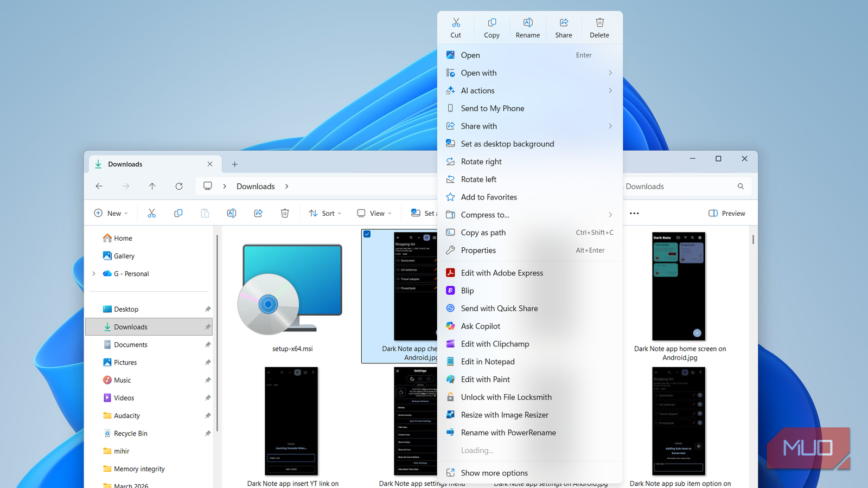Screen dimensions: 868x488
Task: Select Ask Copilot entry
Action: tap(530, 326)
